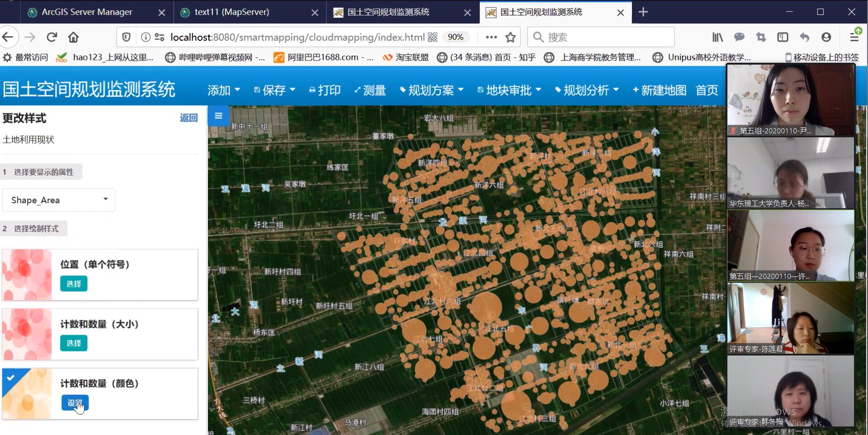This screenshot has width=868, height=435.
Task: Expand the 规划分析 dropdown
Action: click(587, 90)
